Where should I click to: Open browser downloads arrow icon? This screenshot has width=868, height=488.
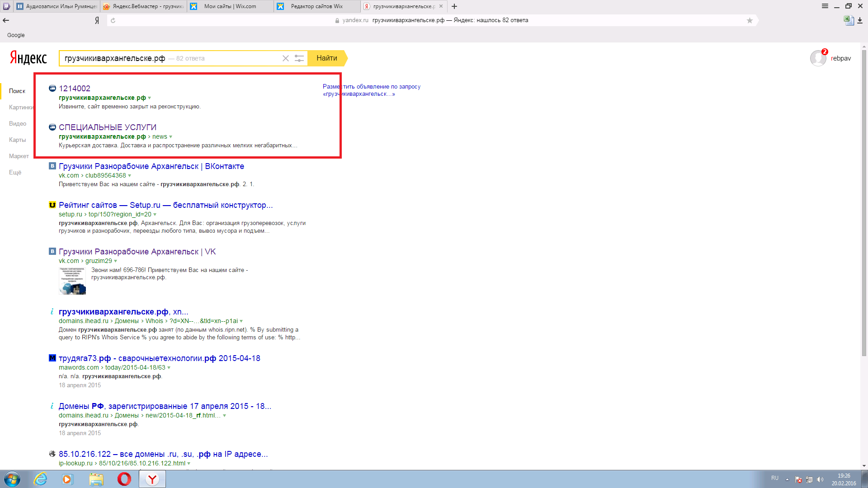coord(860,20)
